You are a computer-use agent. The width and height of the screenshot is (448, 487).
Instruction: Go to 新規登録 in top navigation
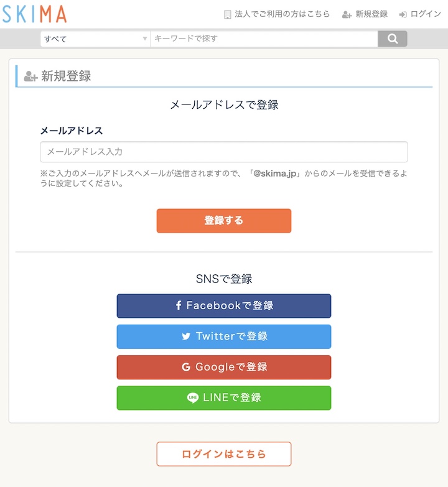(x=371, y=14)
